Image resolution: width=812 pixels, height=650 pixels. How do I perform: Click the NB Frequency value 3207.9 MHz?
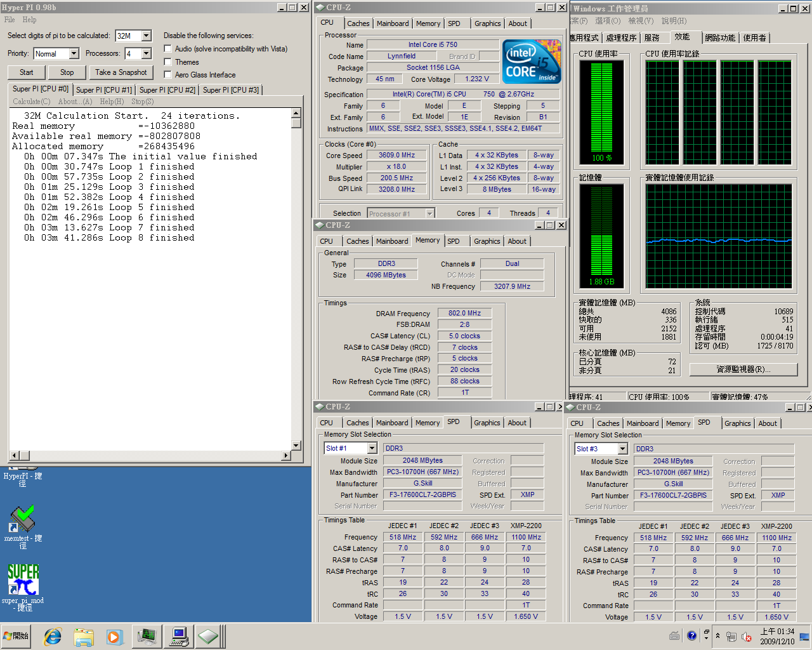[x=512, y=286]
